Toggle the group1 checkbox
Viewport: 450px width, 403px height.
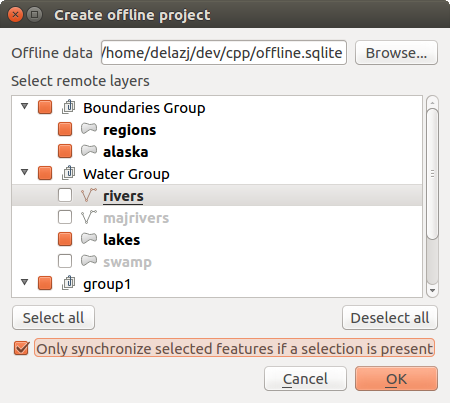(45, 283)
